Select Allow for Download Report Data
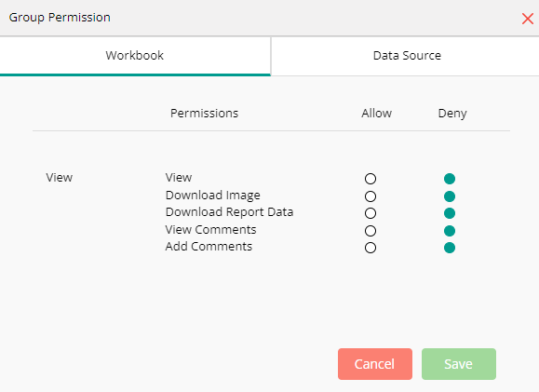This screenshot has width=539, height=392. [371, 213]
